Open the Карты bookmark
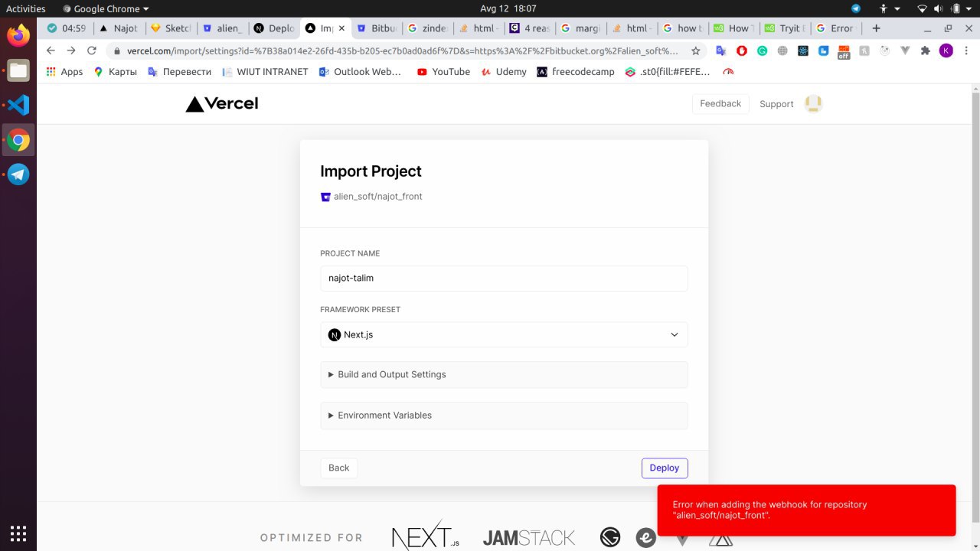 point(115,71)
